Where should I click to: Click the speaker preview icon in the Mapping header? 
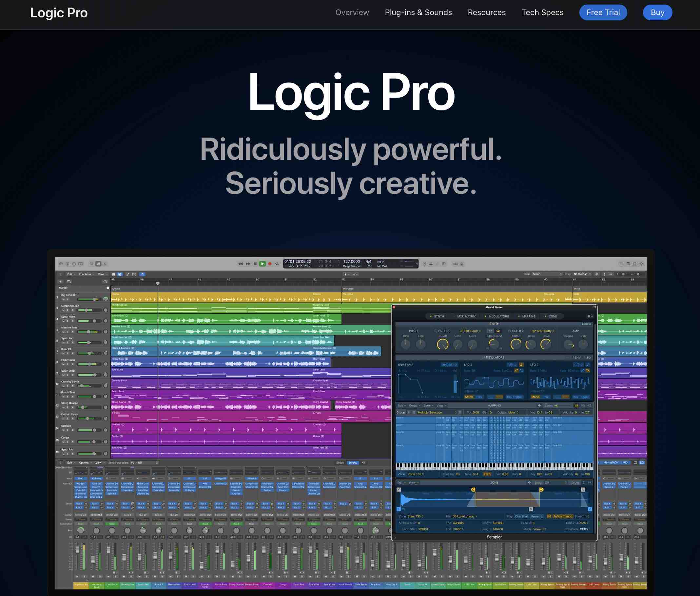(540, 406)
